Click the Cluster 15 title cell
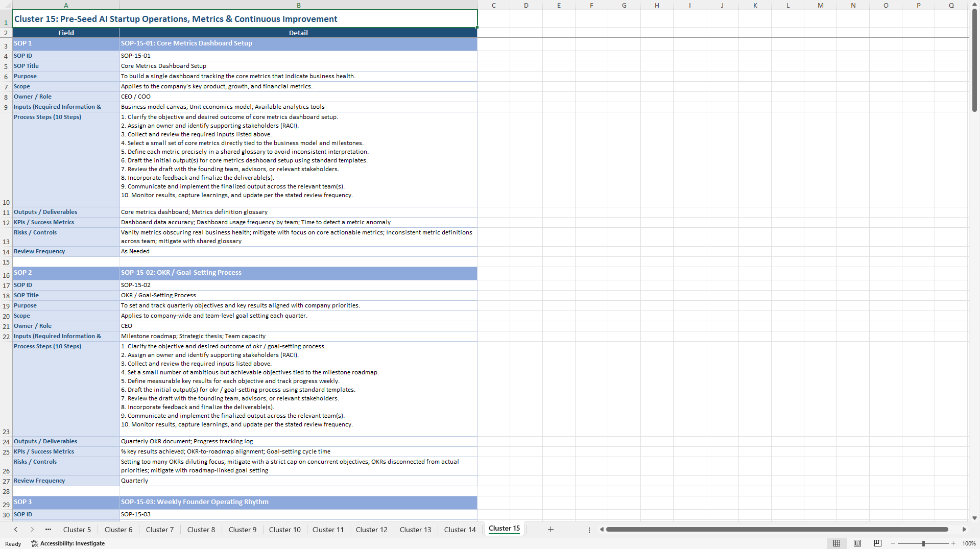 tap(245, 19)
